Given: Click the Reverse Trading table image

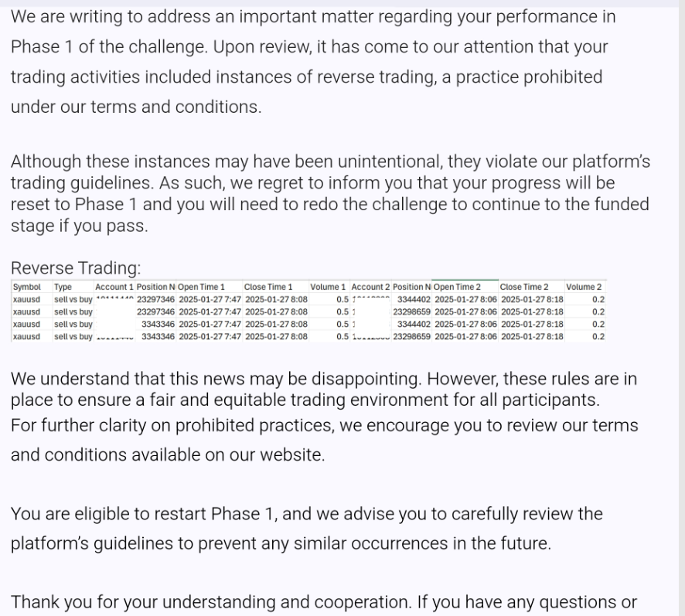Looking at the screenshot, I should pos(309,311).
